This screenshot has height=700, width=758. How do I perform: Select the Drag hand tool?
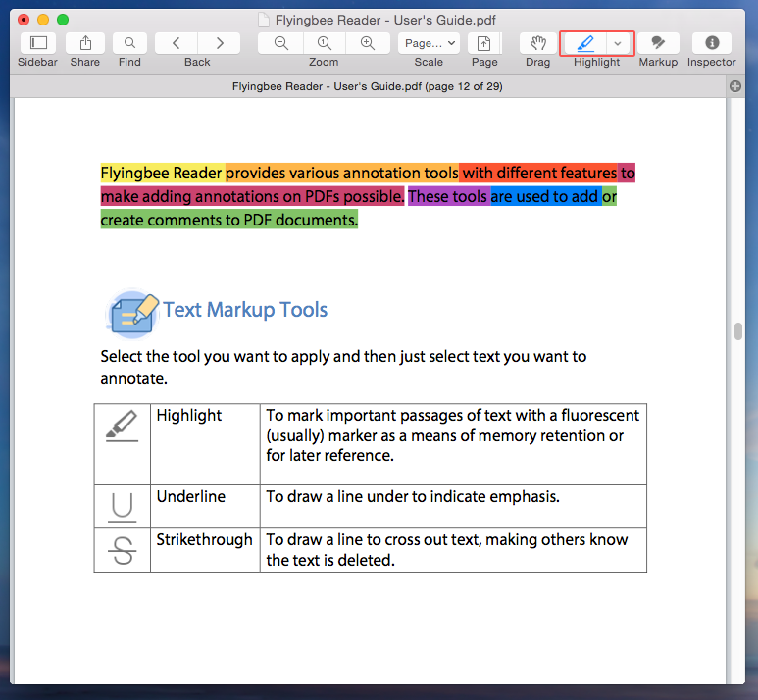click(538, 43)
